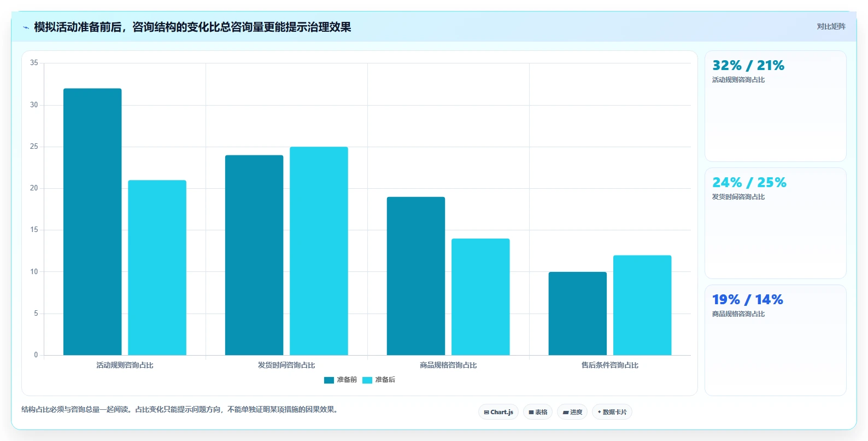Click the 数据卡片 tag
The width and height of the screenshot is (868, 441).
point(612,412)
